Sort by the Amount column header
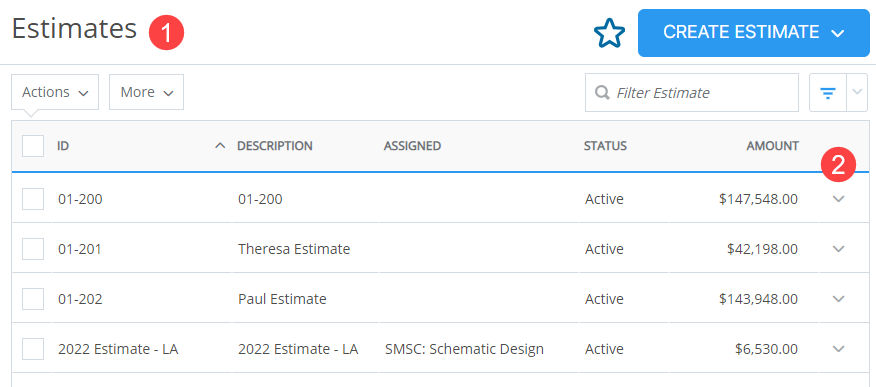 coord(773,146)
